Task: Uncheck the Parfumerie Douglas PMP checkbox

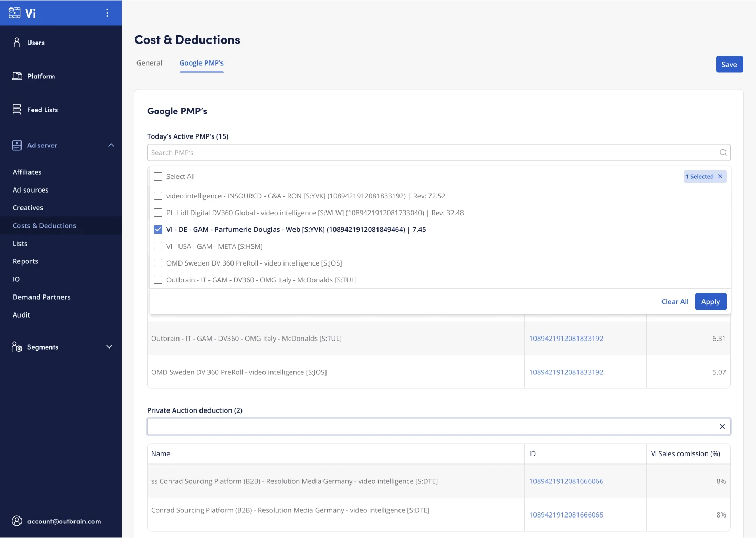Action: [x=158, y=230]
